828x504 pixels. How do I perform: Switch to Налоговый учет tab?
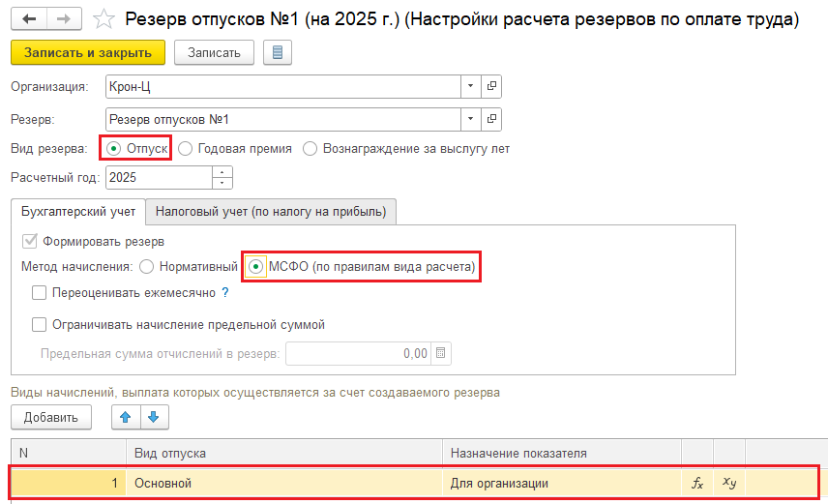tap(271, 211)
